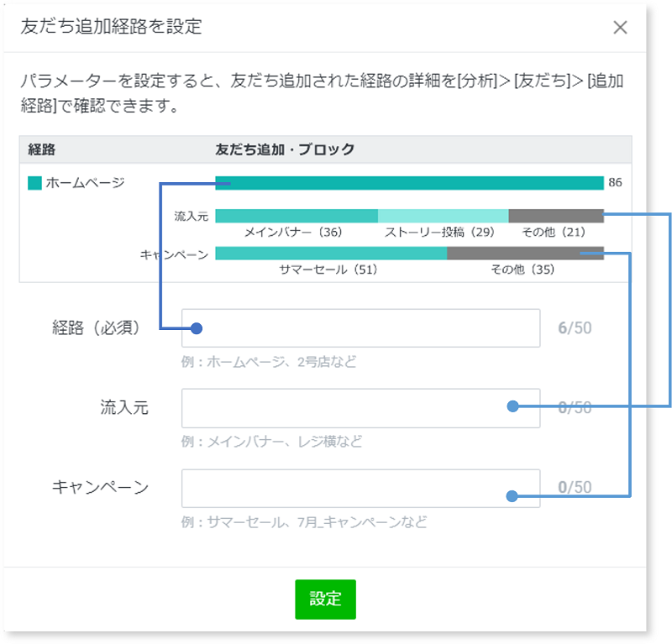Viewport: 672px width, 644px height.
Task: Click the メインバナー (36) bar segment
Action: (x=296, y=216)
